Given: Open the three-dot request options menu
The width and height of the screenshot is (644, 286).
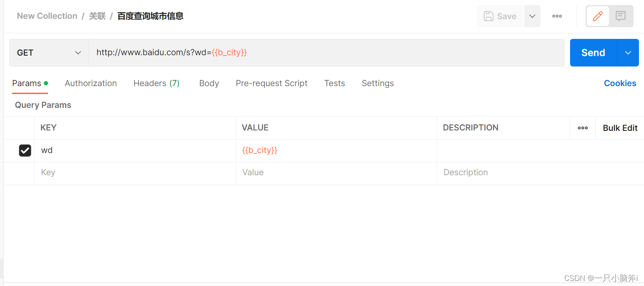Looking at the screenshot, I should (x=557, y=16).
